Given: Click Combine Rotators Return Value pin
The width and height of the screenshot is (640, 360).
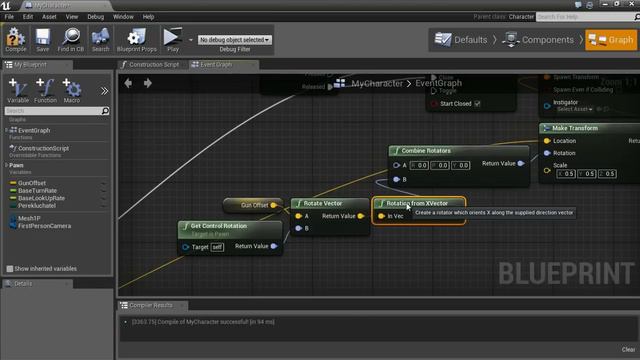Looking at the screenshot, I should [x=521, y=163].
